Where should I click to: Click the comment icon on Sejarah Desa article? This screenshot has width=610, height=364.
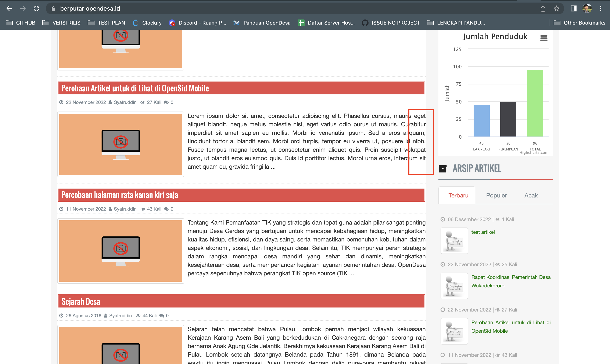click(x=162, y=316)
